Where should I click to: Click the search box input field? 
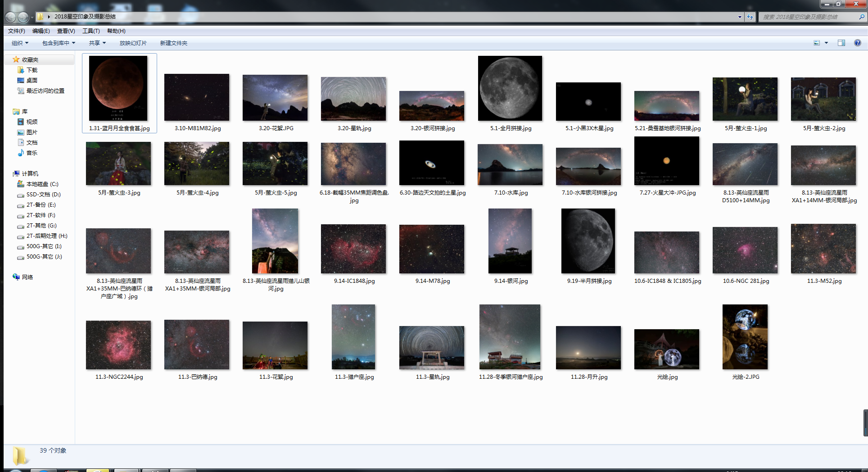coord(808,17)
